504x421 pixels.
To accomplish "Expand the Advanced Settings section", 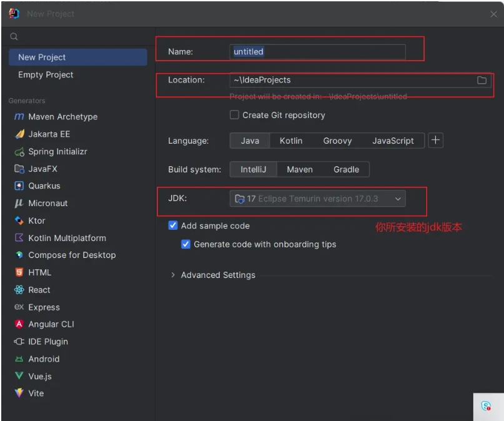I will 173,275.
